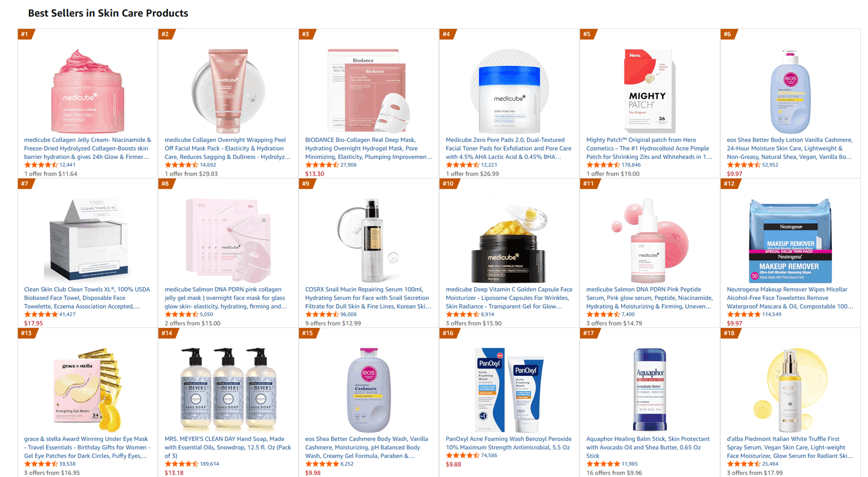Select the Neutrogena Makeup Remover Wipes image
The image size is (868, 477).
[x=790, y=241]
